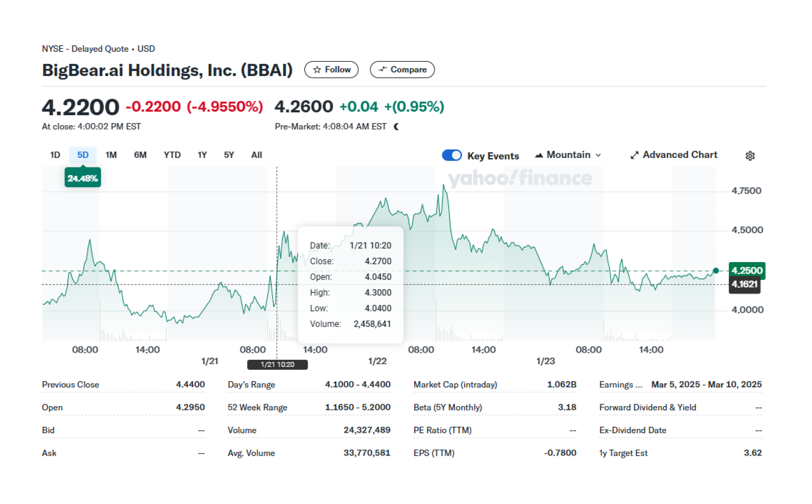Image resolution: width=812 pixels, height=504 pixels.
Task: Switch chart to 1M range
Action: pos(112,156)
